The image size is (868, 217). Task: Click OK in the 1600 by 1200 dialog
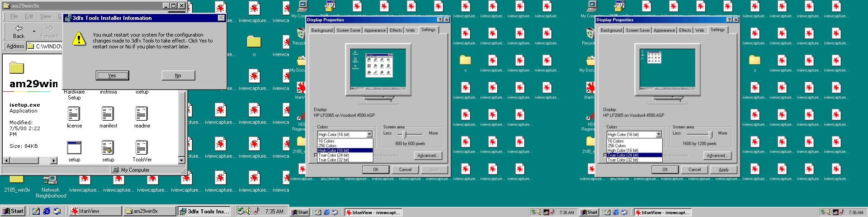[x=665, y=170]
